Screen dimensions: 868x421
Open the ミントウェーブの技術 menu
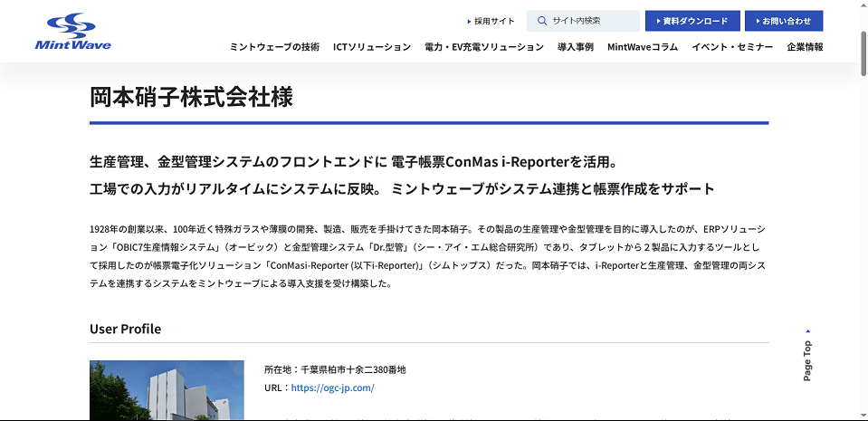(x=274, y=47)
